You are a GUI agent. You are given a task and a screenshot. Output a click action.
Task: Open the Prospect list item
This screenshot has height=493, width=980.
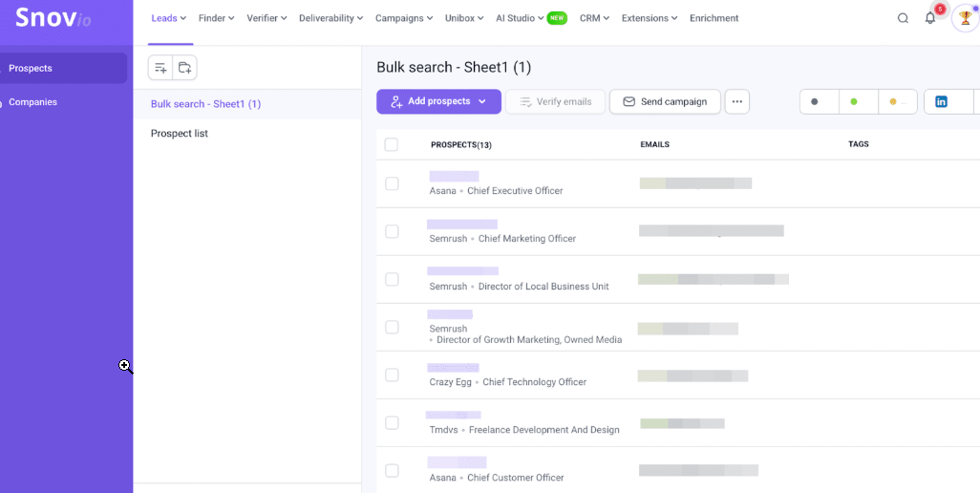pyautogui.click(x=180, y=134)
